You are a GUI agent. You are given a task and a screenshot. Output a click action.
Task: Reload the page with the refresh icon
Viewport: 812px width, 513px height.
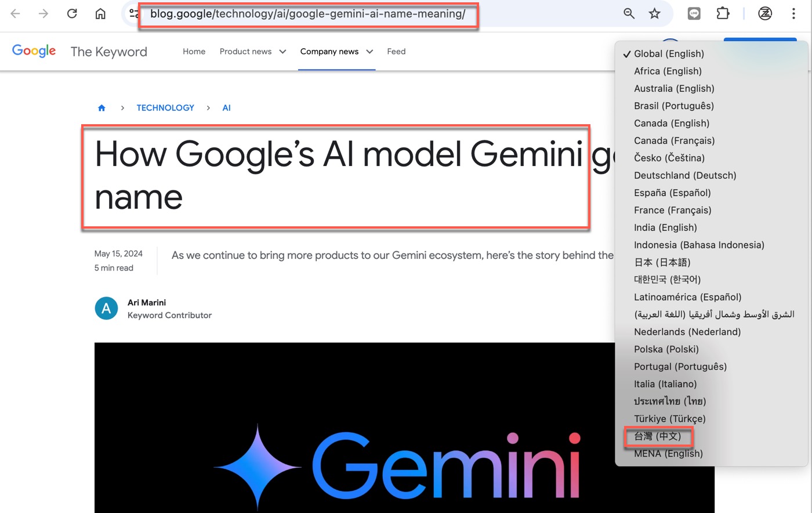pos(72,13)
